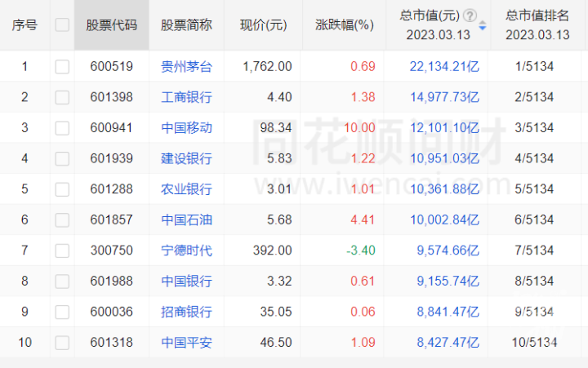The image size is (588, 368).
Task: Select stock code 300750
Action: tap(111, 251)
